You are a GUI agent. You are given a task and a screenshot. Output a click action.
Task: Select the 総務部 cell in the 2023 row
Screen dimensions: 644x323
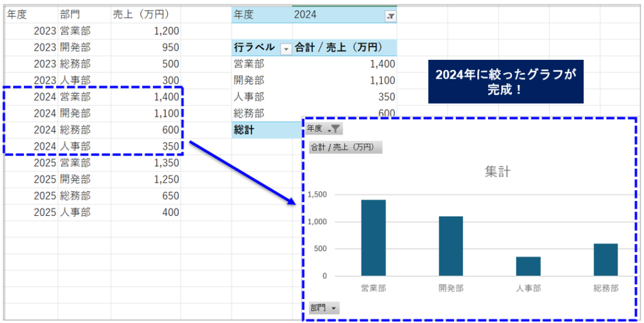84,64
